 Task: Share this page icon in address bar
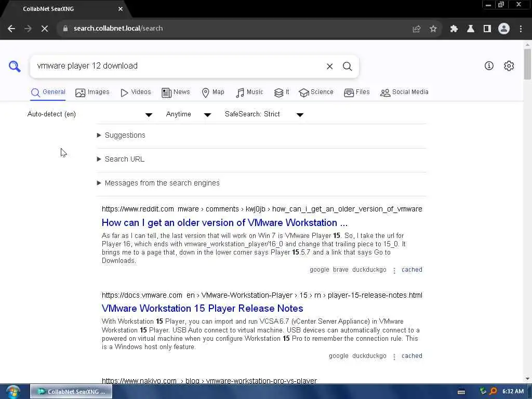(417, 29)
